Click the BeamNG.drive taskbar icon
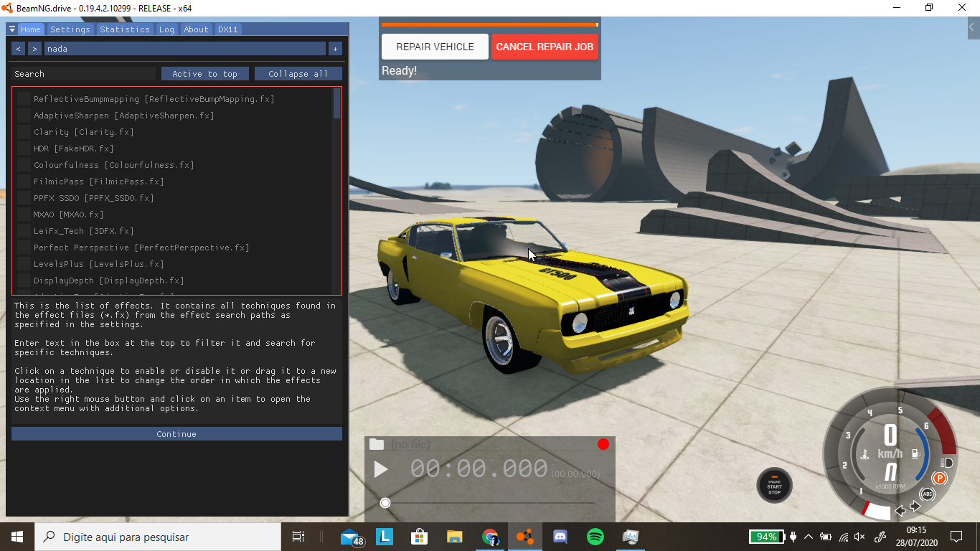The width and height of the screenshot is (980, 551). pos(525,537)
